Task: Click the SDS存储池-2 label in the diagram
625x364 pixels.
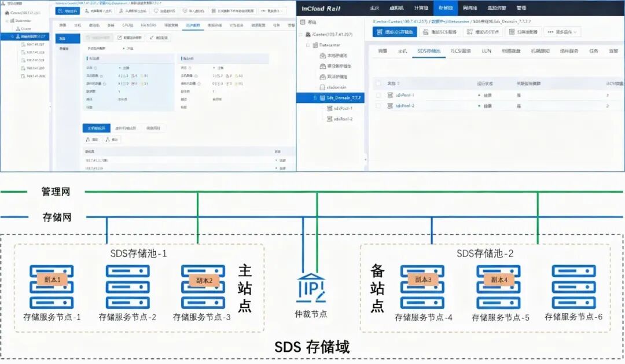Action: click(485, 253)
